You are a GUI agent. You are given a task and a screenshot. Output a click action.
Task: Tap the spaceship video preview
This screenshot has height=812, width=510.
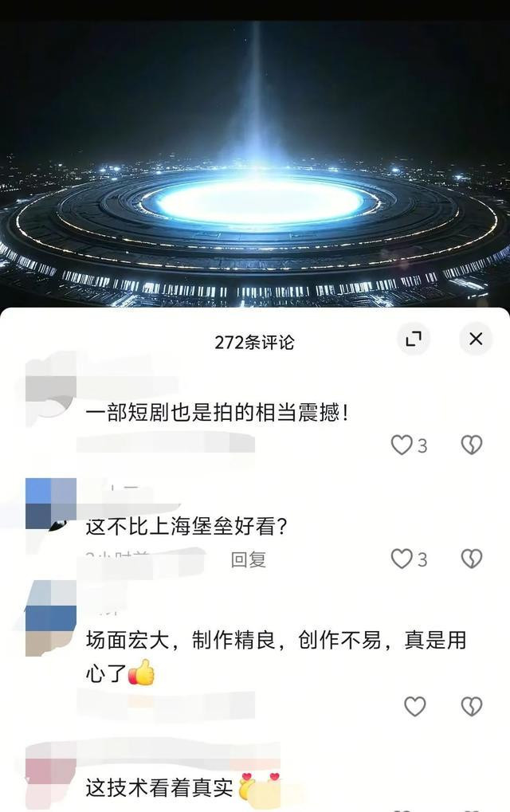(255, 163)
